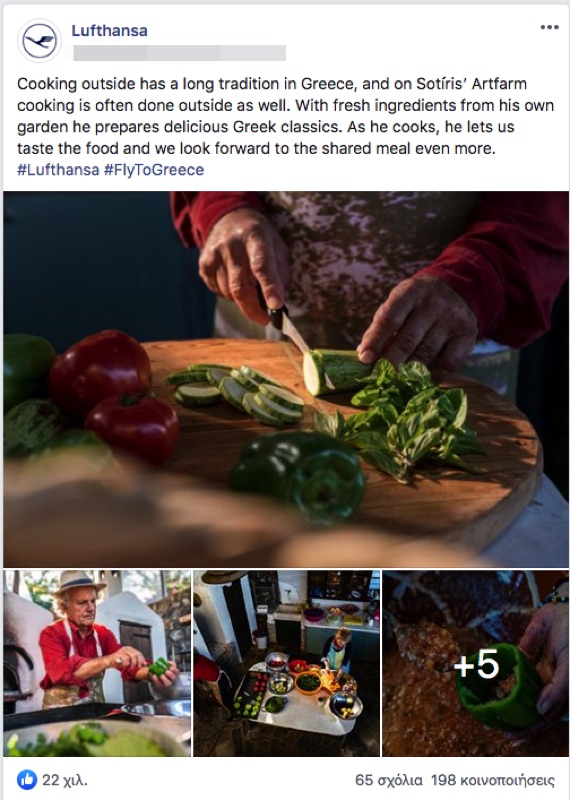Open the main photo of zucchini being sliced
Viewport: 570px width, 800px height.
[285, 379]
